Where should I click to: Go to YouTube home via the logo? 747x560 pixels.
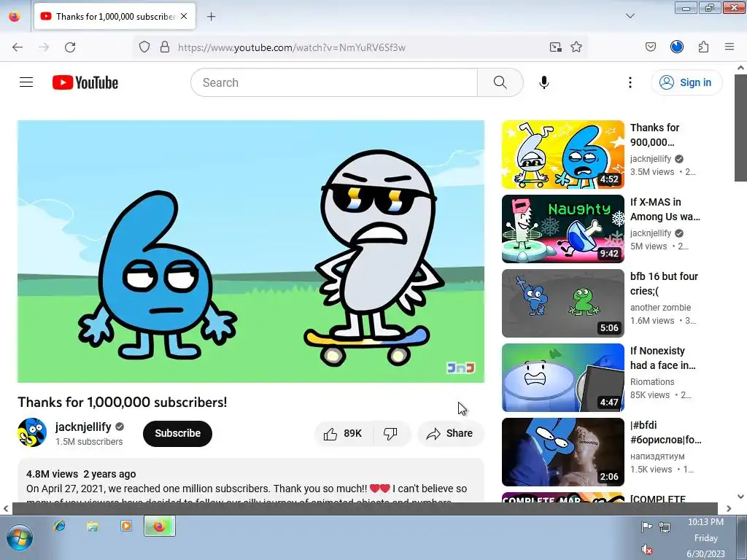tap(85, 82)
